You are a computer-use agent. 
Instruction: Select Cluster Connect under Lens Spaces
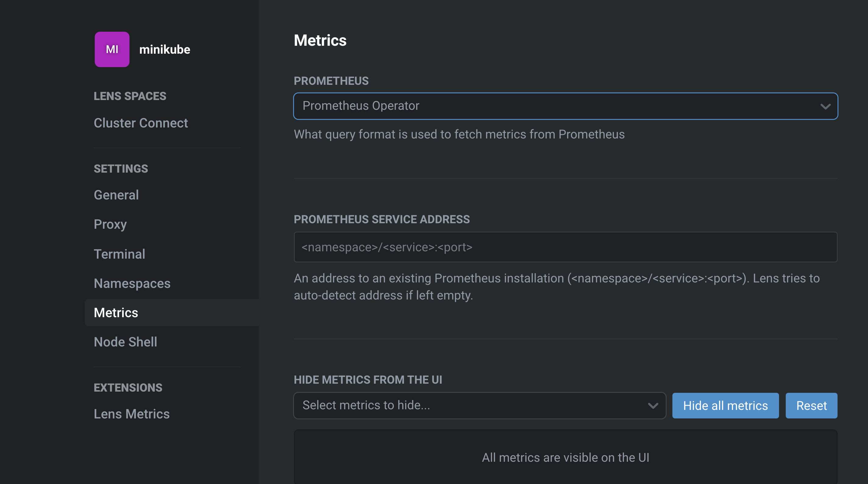pos(141,123)
